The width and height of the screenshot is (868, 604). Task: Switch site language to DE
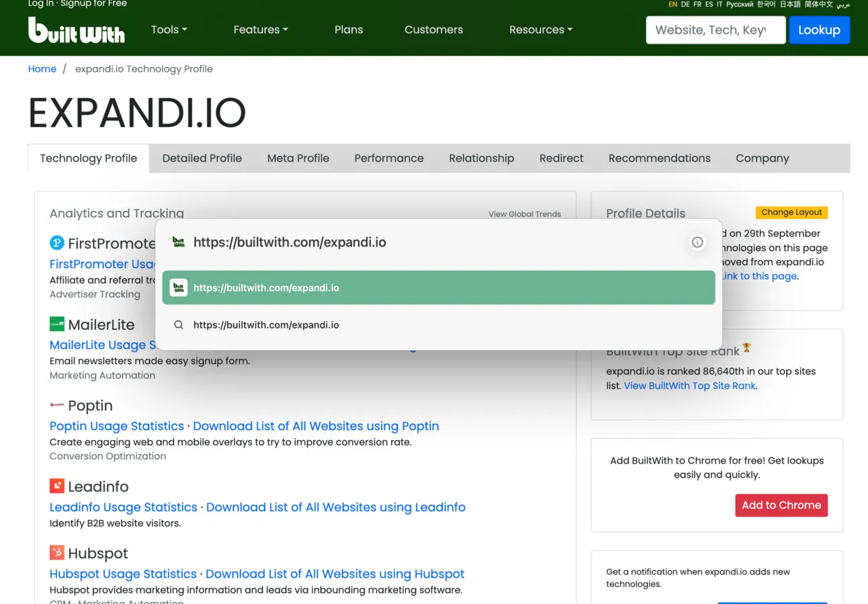[685, 4]
